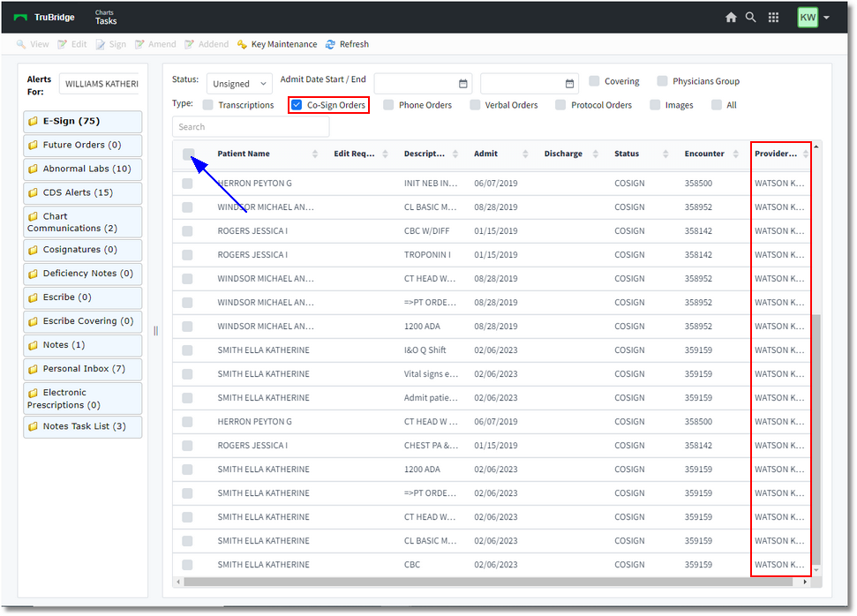Screen dimensions: 857x616
Task: Select the CBC W/DIFF description cell
Action: (x=426, y=231)
